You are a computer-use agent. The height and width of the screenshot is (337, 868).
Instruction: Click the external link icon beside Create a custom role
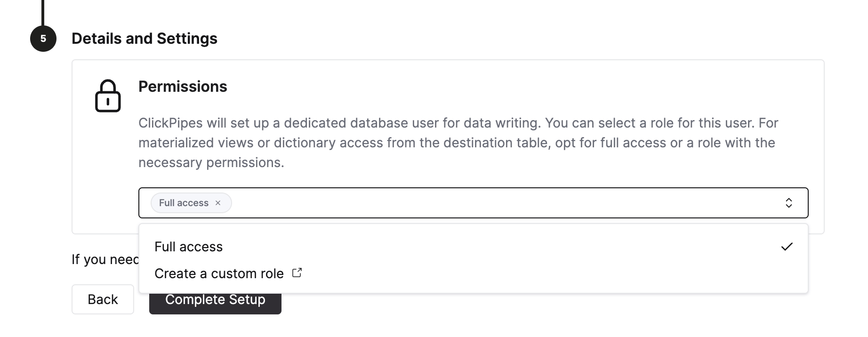click(x=297, y=273)
